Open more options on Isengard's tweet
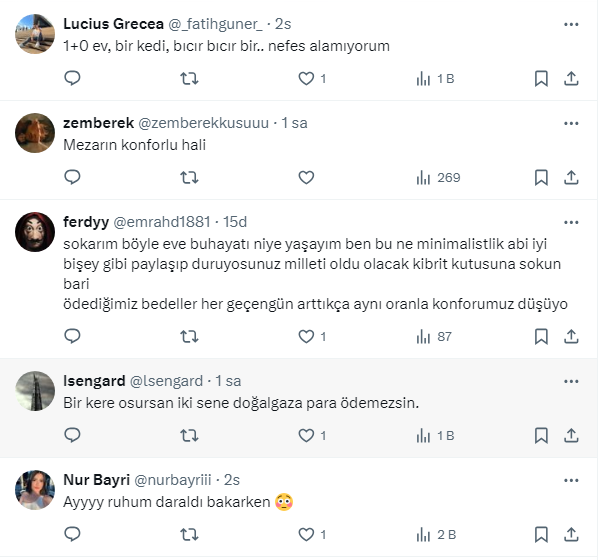This screenshot has width=612, height=560. pyautogui.click(x=571, y=381)
